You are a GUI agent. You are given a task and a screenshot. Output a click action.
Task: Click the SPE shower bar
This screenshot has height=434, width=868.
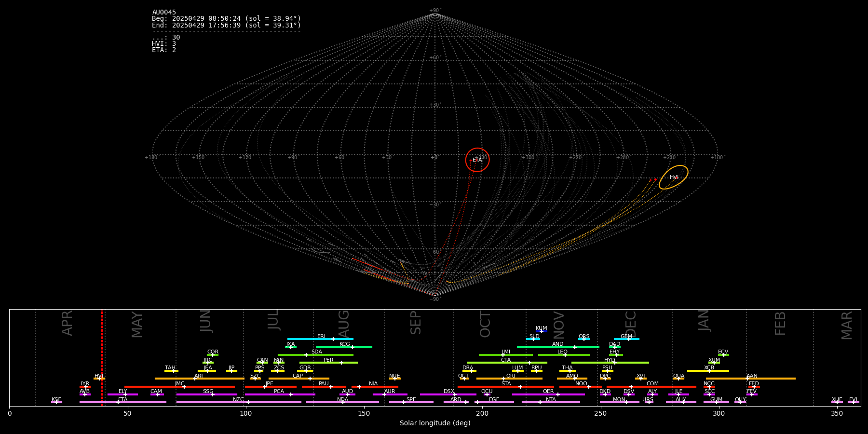pyautogui.click(x=411, y=402)
